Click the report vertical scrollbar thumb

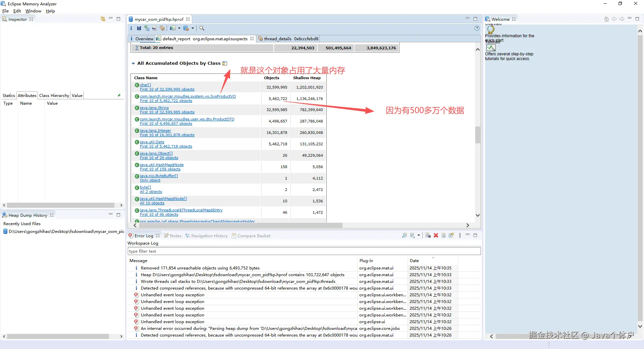click(x=478, y=135)
